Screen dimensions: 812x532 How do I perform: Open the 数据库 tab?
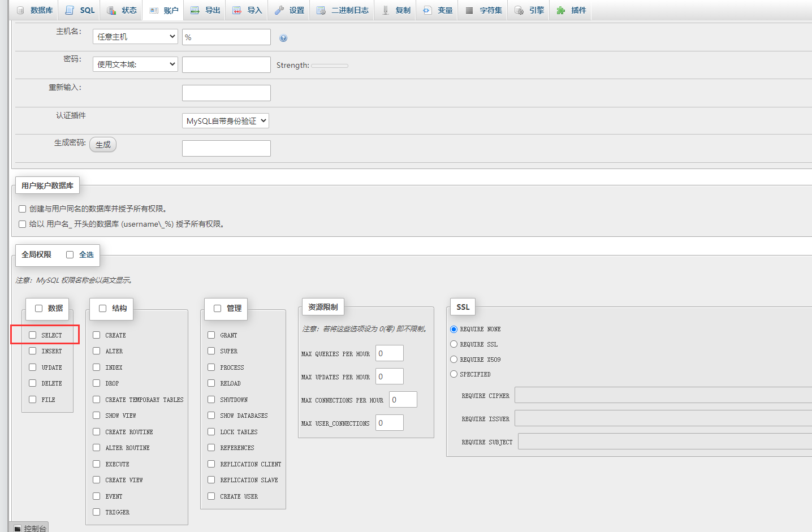(34, 10)
